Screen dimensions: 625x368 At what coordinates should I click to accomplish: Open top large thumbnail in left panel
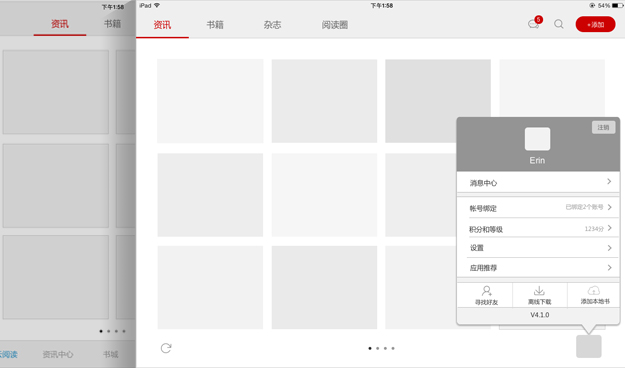[x=56, y=92]
